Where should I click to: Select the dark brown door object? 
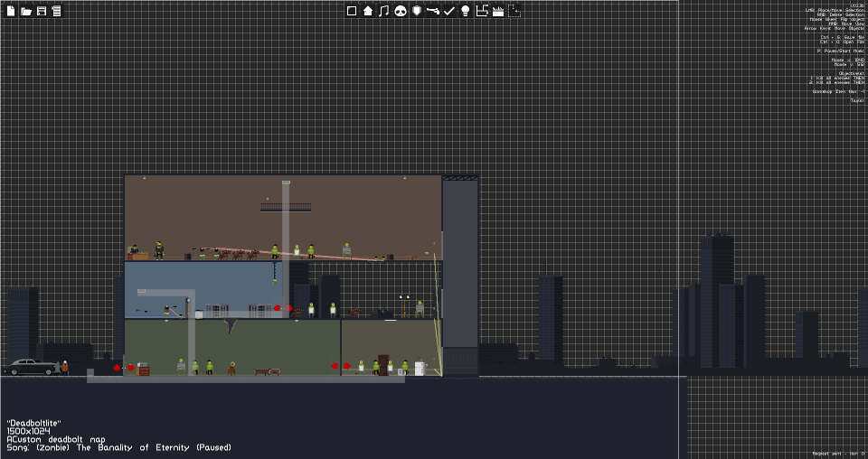tap(383, 365)
